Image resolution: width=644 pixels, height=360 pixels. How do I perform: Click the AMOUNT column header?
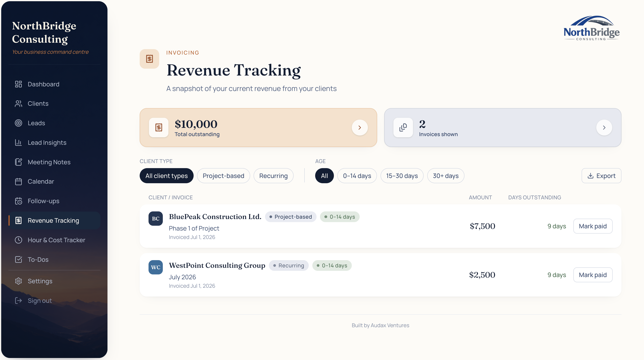click(x=480, y=197)
